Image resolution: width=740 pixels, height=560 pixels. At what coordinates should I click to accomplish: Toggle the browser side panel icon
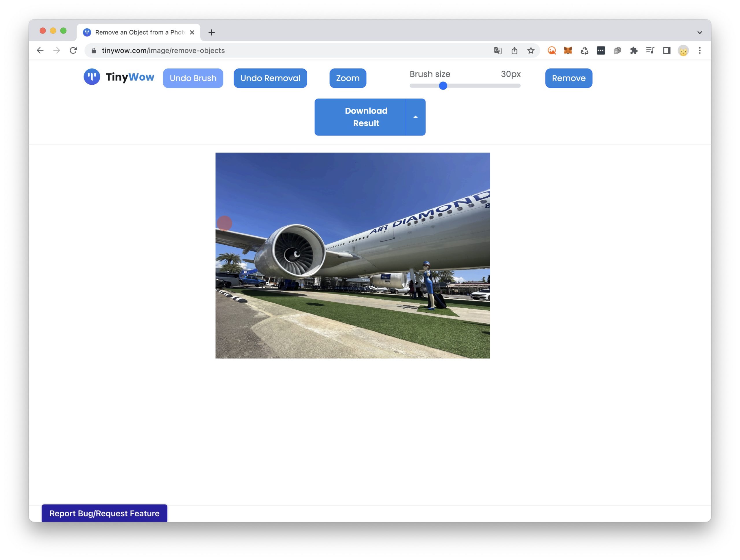pos(666,51)
